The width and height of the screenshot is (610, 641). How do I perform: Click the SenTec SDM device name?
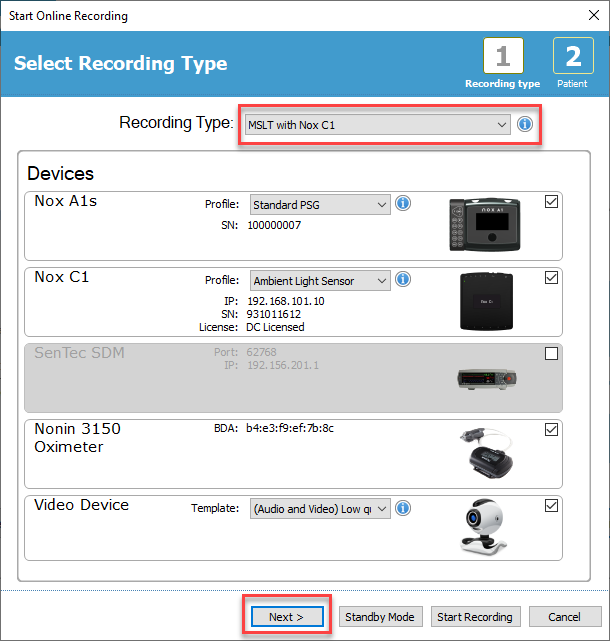pyautogui.click(x=79, y=353)
